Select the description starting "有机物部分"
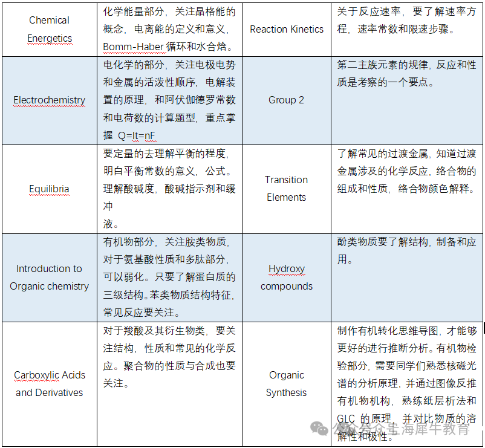 169,278
